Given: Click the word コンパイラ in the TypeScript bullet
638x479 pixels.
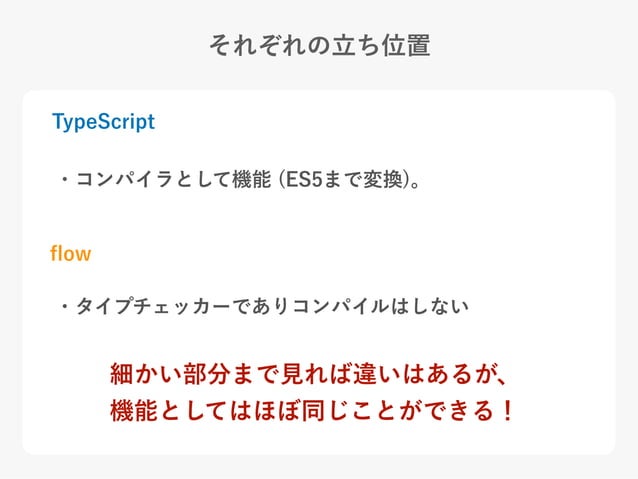Looking at the screenshot, I should pyautogui.click(x=124, y=179).
